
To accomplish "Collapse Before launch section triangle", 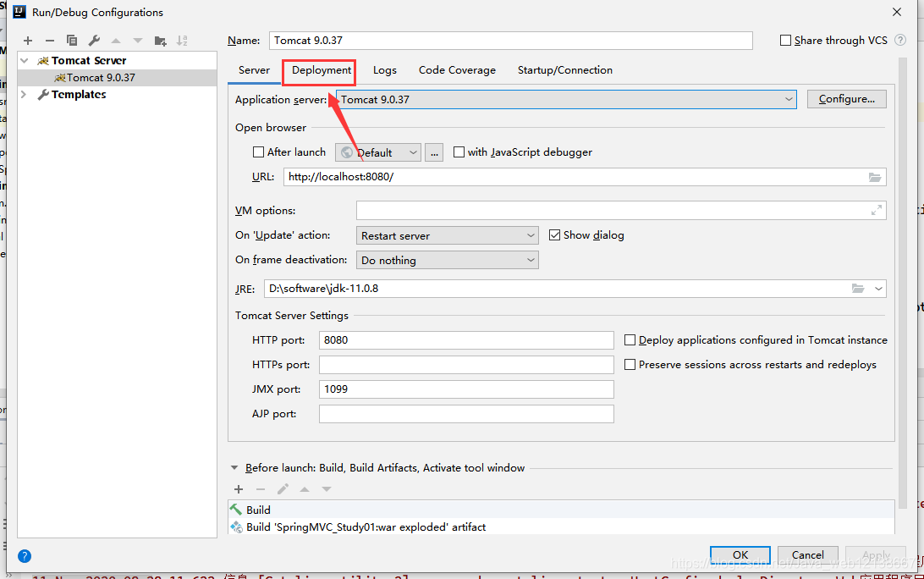I will 234,467.
